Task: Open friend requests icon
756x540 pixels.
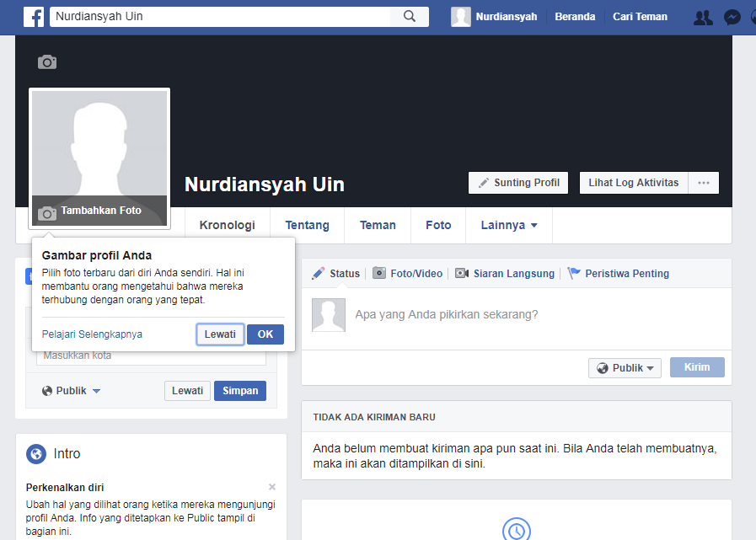Action: point(703,16)
